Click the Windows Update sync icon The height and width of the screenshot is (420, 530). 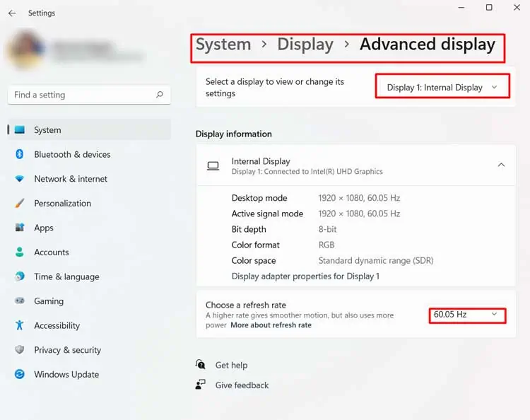[20, 374]
